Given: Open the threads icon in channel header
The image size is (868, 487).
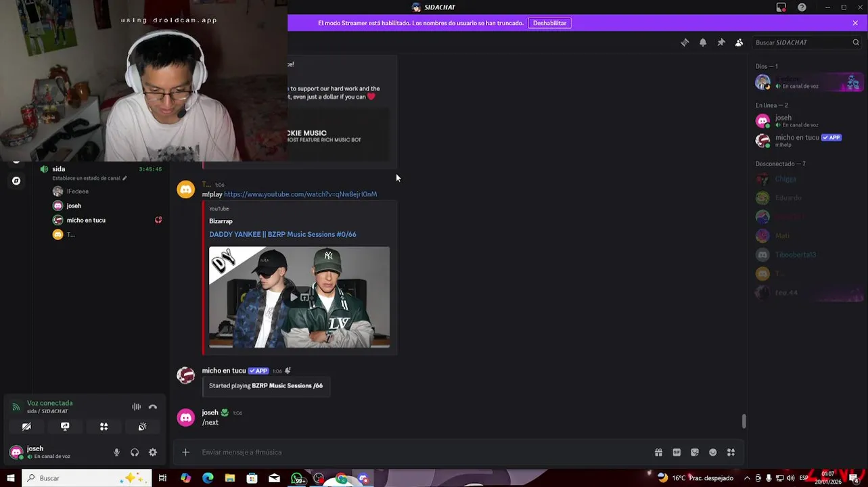Looking at the screenshot, I should [685, 43].
